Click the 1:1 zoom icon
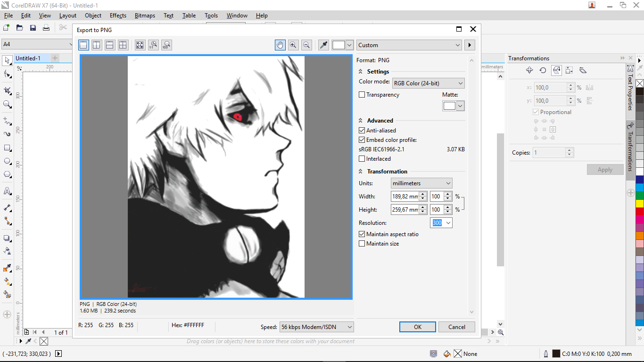 pos(153,45)
